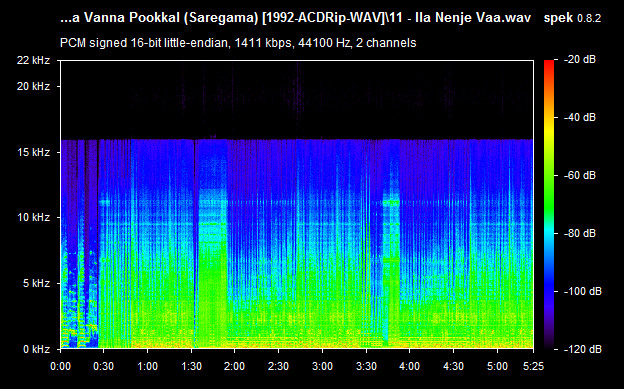The image size is (624, 389).
Task: Click the 'spek' application name label
Action: point(558,18)
